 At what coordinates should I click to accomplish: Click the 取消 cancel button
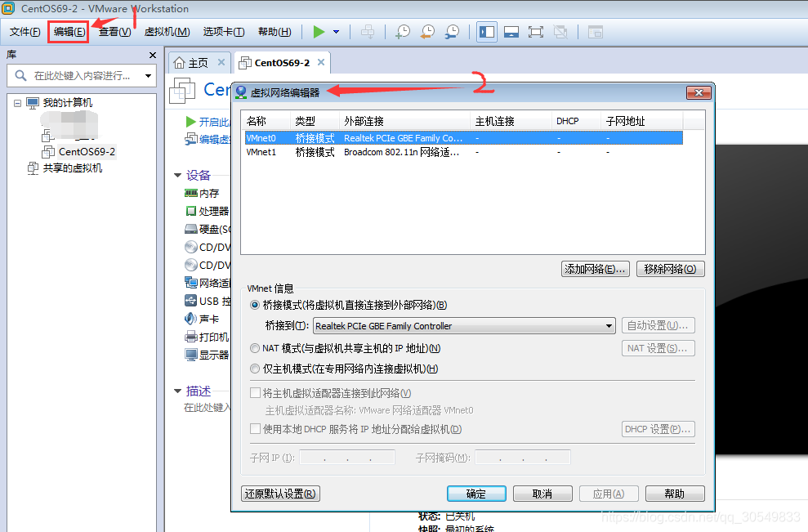[542, 494]
